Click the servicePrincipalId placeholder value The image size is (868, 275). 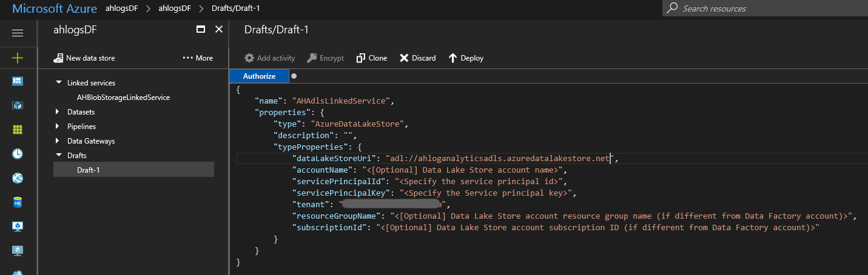(480, 182)
